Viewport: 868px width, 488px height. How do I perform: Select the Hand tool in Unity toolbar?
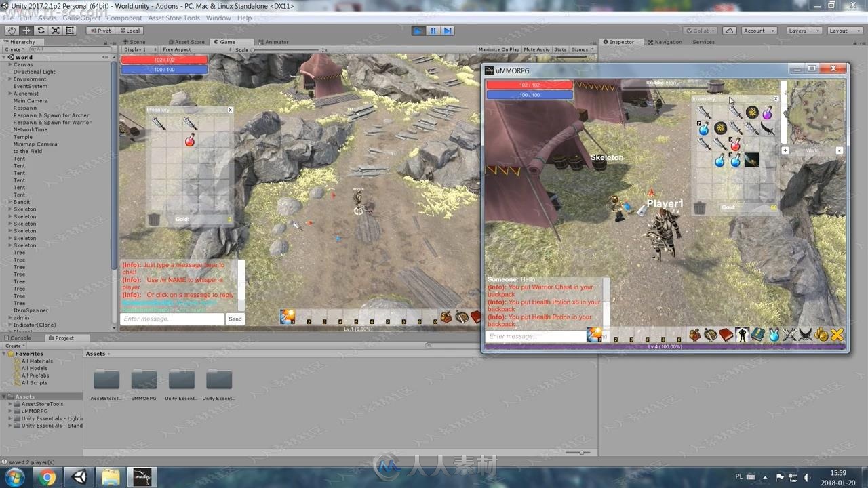click(12, 30)
